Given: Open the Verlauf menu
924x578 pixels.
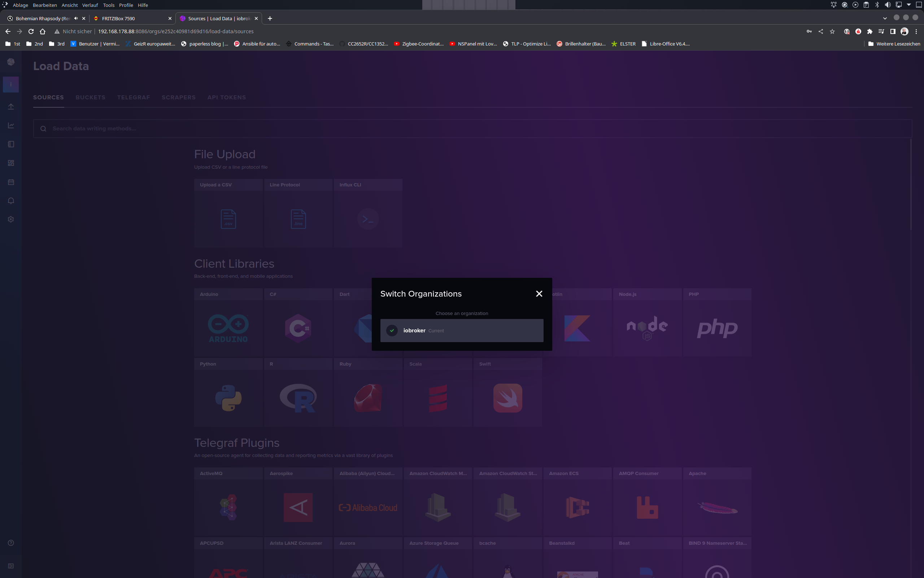Looking at the screenshot, I should tap(90, 5).
